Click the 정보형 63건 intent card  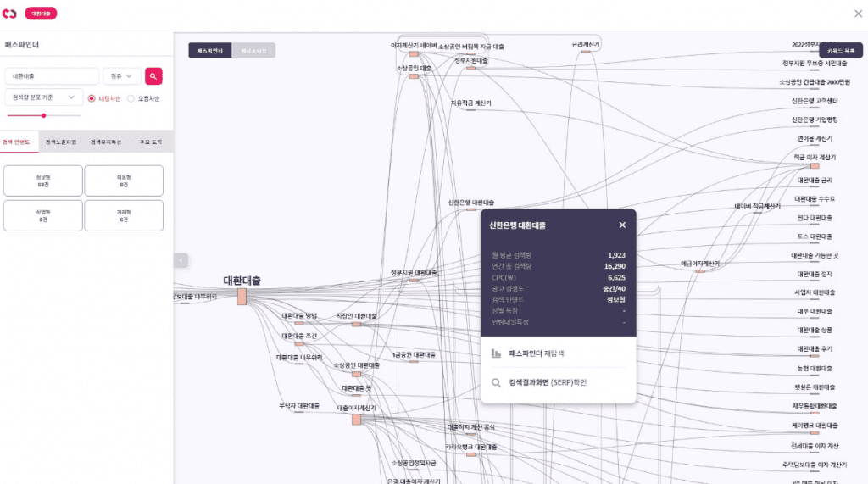43,181
